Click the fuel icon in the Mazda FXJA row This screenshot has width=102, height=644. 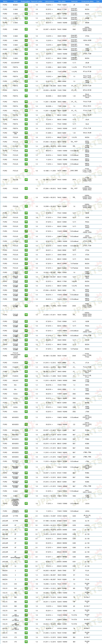click(26, 575)
